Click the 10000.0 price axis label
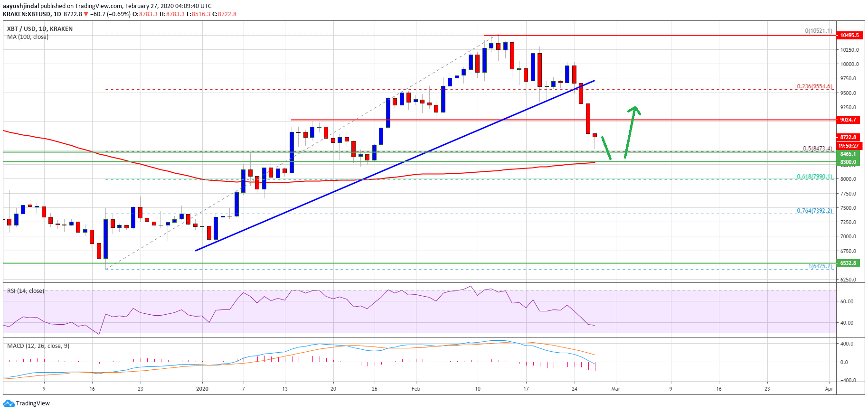The image size is (868, 412). coord(849,64)
